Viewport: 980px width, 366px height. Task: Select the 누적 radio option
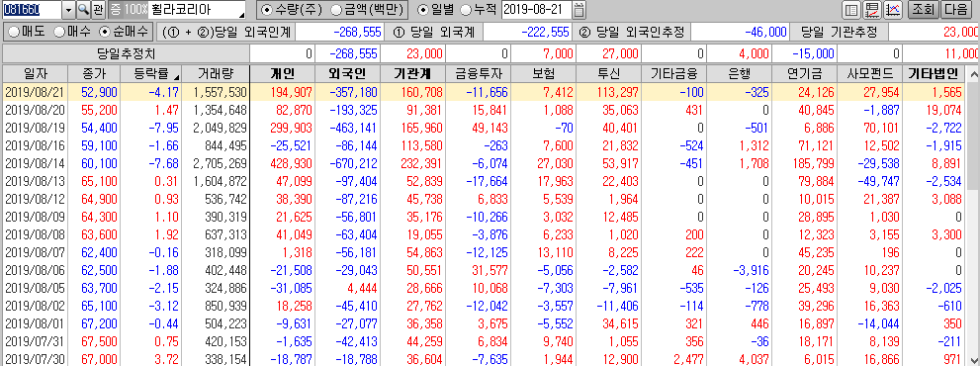pos(478,10)
